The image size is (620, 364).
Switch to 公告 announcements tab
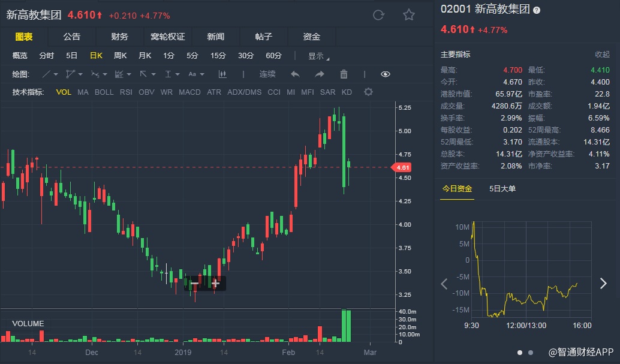click(x=72, y=37)
